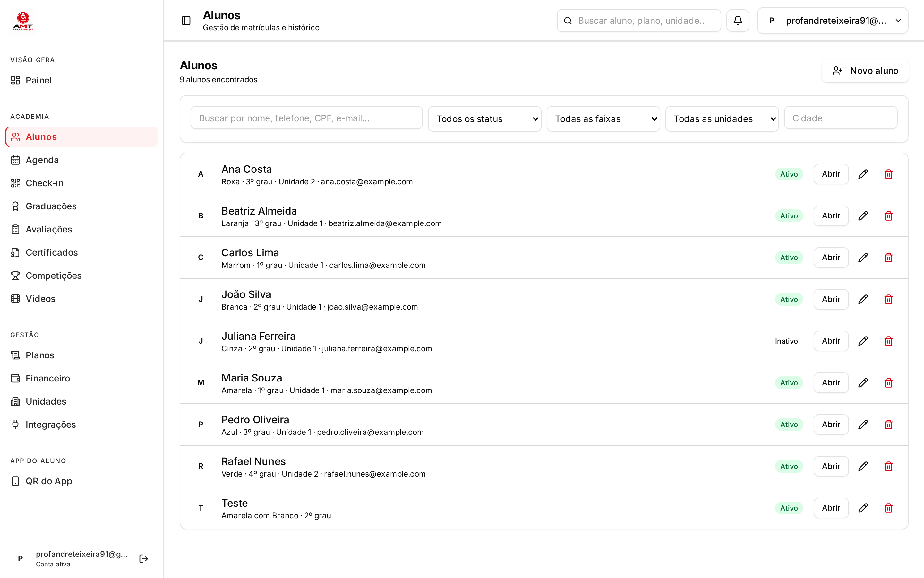Viewport: 924px width, 578px height.
Task: Open Pedro Oliveira with Abrir button
Action: [x=831, y=424]
